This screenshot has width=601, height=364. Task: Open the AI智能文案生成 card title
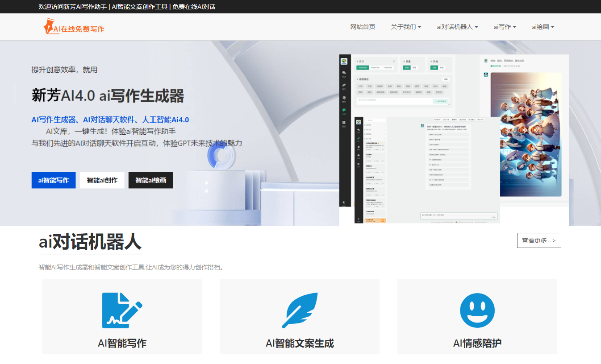click(x=300, y=343)
